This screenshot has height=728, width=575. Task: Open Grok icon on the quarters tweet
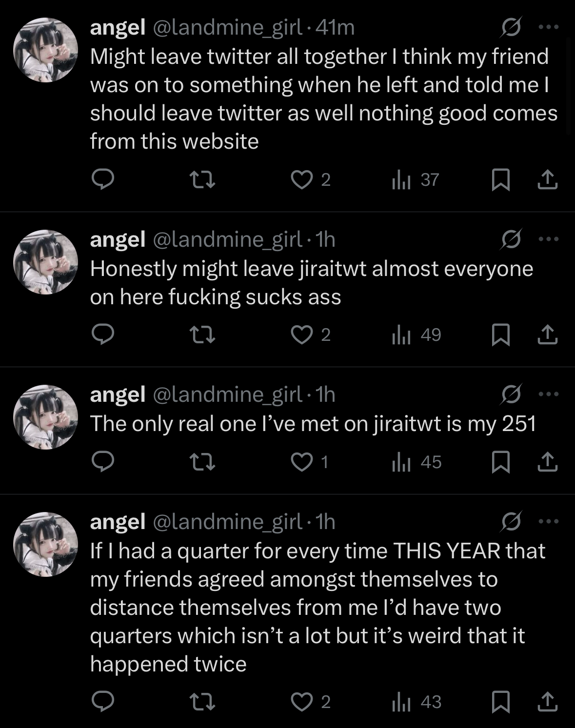click(511, 521)
